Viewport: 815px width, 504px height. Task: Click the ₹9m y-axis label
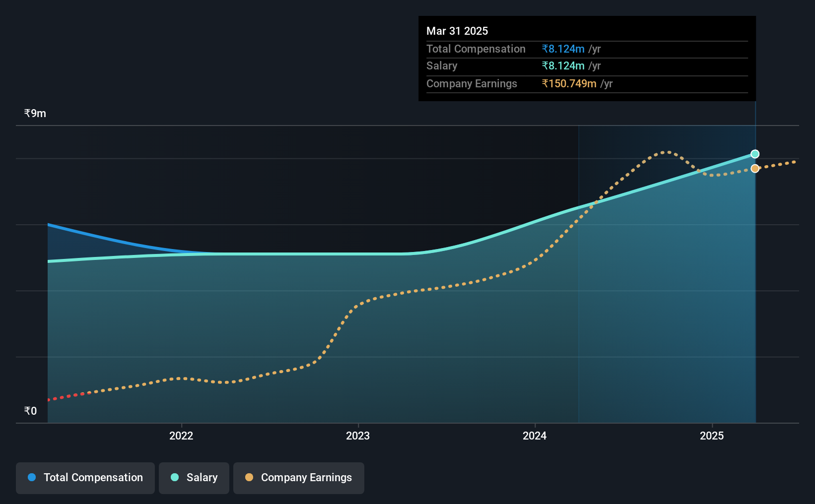click(x=35, y=114)
